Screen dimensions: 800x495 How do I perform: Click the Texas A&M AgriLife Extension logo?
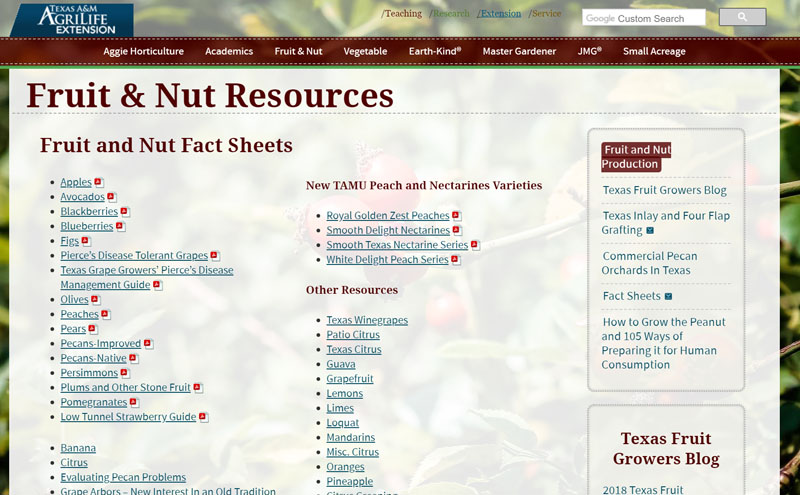pos(72,20)
